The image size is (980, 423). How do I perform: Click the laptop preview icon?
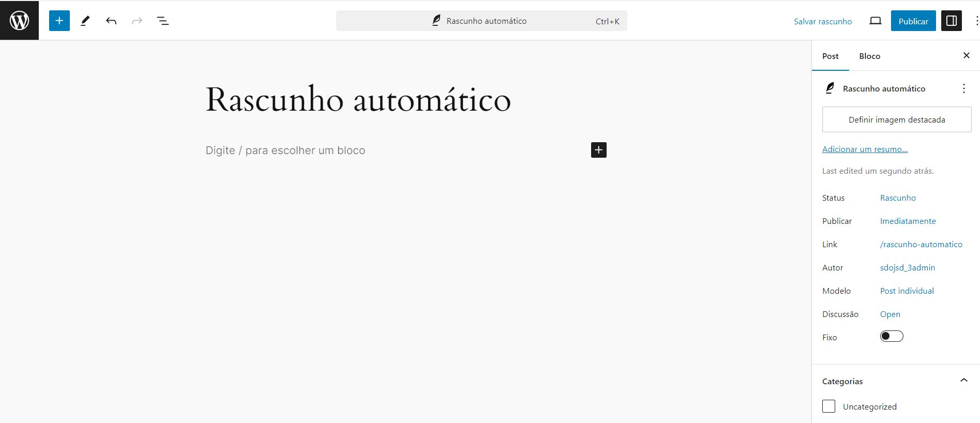[875, 21]
